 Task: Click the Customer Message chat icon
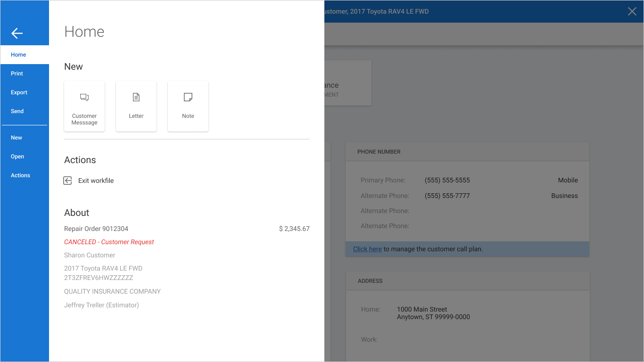(x=84, y=97)
